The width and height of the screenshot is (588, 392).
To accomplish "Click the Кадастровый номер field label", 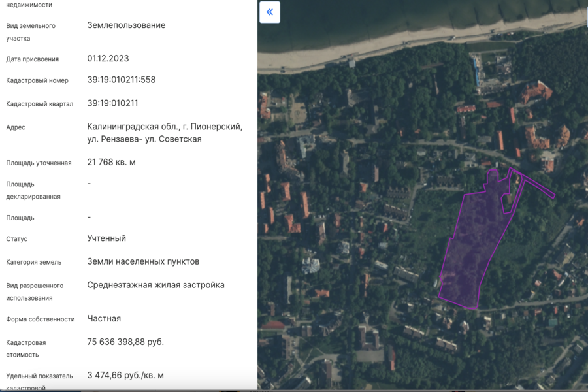I will click(37, 80).
